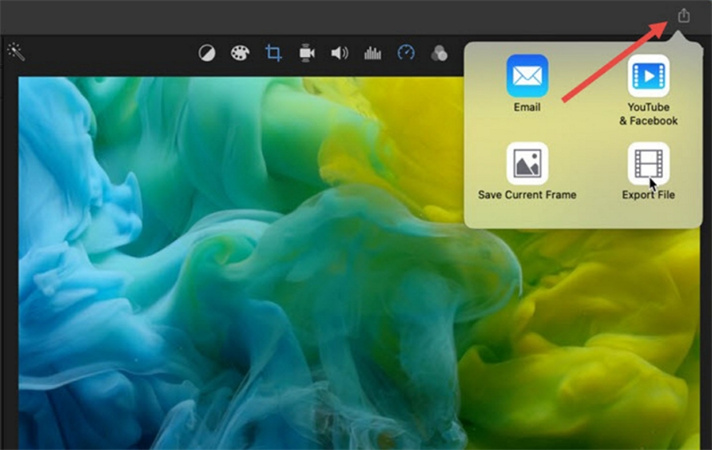The width and height of the screenshot is (712, 450).
Task: Activate the crop tool
Action: [x=273, y=53]
